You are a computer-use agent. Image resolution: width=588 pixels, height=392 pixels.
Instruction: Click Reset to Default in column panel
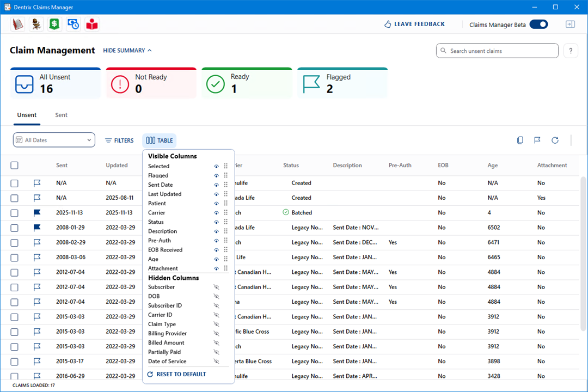[177, 375]
